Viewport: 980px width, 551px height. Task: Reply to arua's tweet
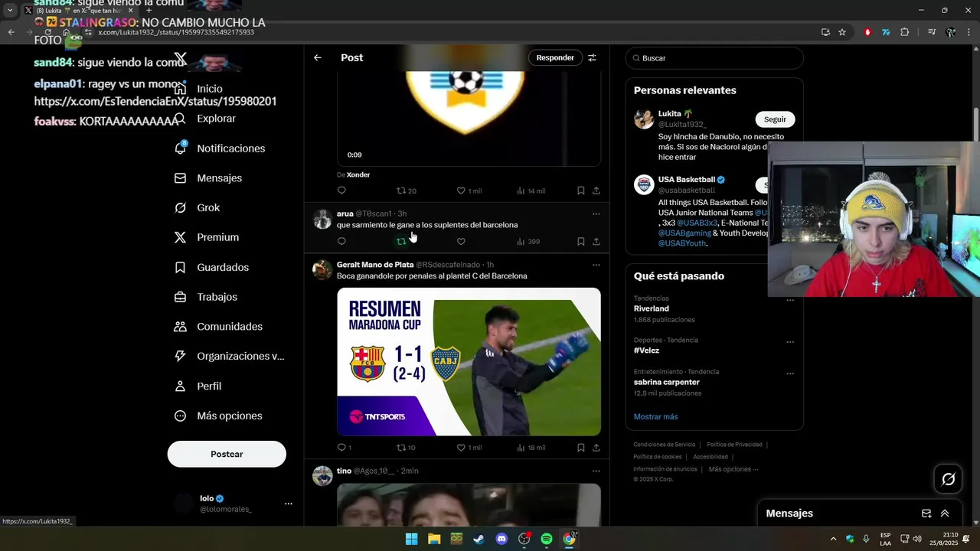(x=341, y=241)
